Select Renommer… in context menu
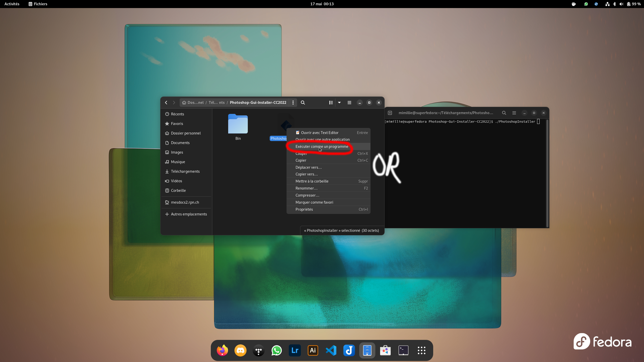Viewport: 644px width, 362px height. point(329,188)
